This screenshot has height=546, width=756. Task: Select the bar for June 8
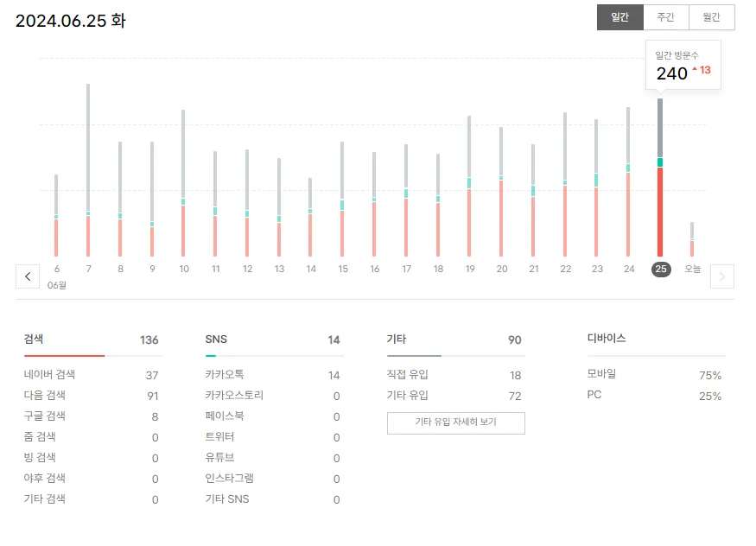[x=120, y=199]
